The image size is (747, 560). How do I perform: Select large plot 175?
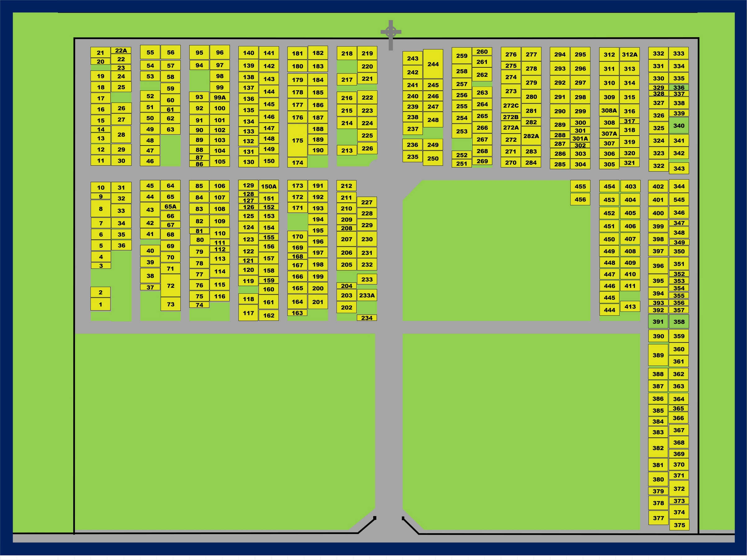(297, 141)
